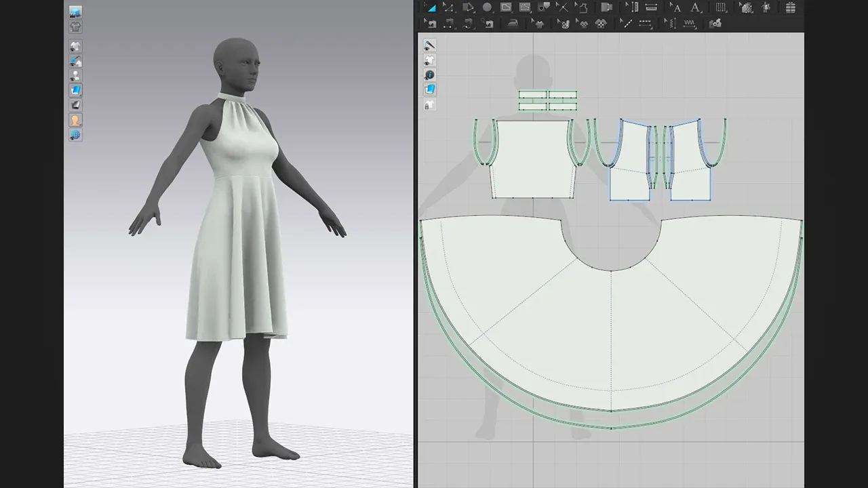868x488 pixels.
Task: Click the blue cube simulation icon in 3D view
Action: point(75,12)
